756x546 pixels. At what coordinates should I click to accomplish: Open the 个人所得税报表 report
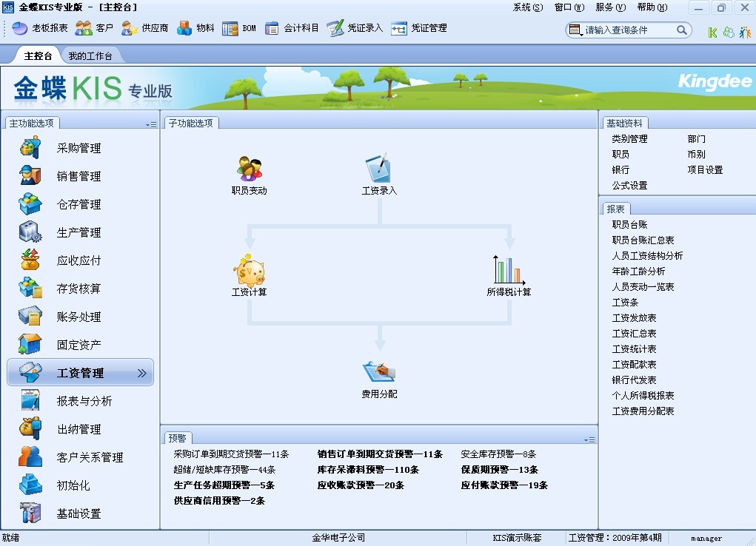point(643,395)
